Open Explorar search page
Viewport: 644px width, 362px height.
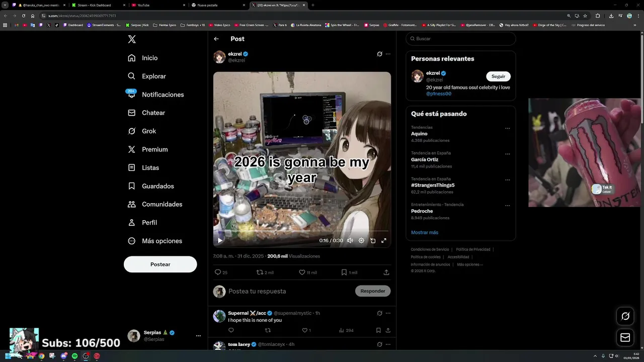point(147,76)
